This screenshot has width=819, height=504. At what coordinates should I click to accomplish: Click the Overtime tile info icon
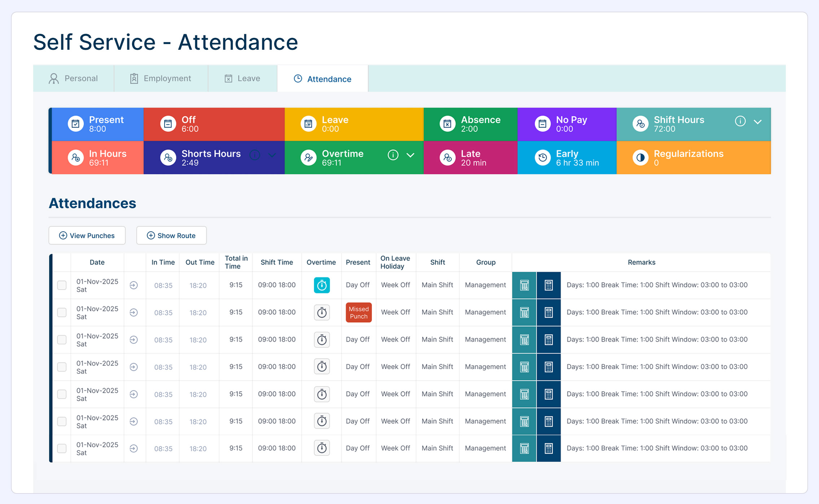click(393, 155)
